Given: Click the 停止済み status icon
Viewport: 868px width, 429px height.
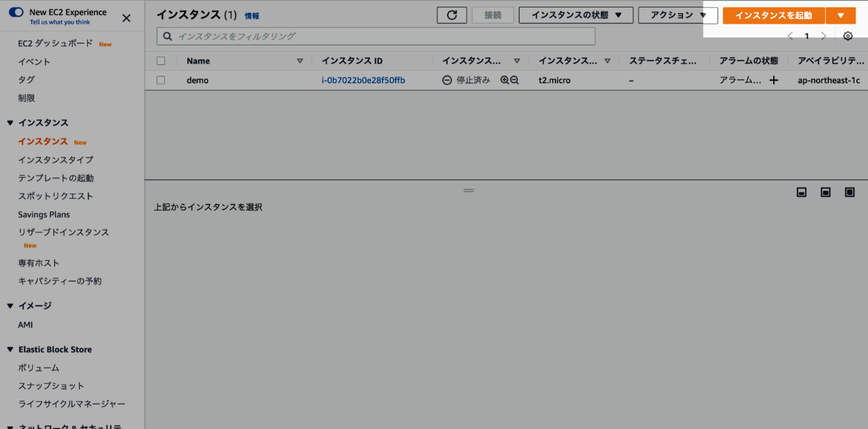Looking at the screenshot, I should click(447, 80).
